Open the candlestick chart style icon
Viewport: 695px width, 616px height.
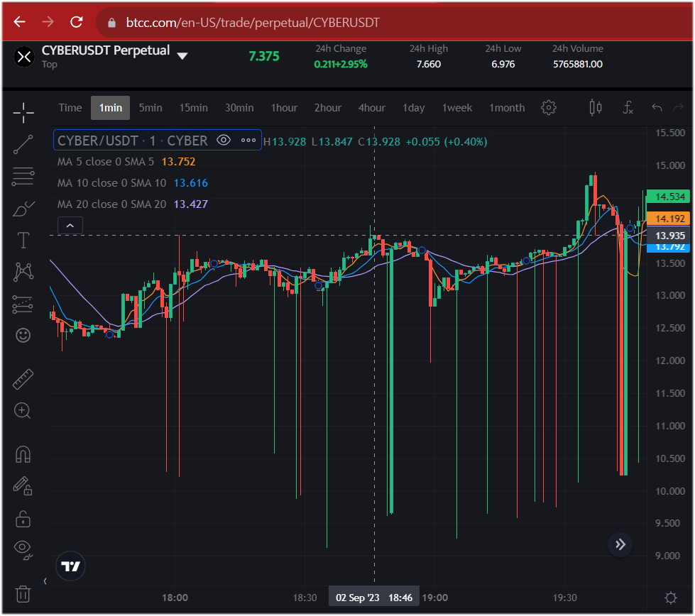click(x=596, y=108)
